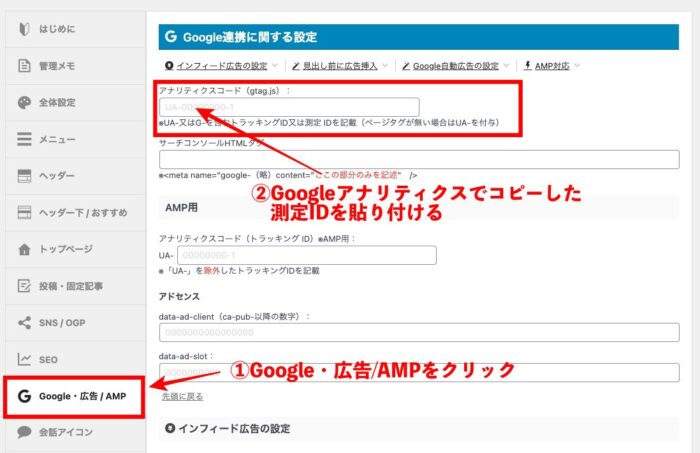Focus the サーチコンソールHTMLタグ input field

(419, 159)
